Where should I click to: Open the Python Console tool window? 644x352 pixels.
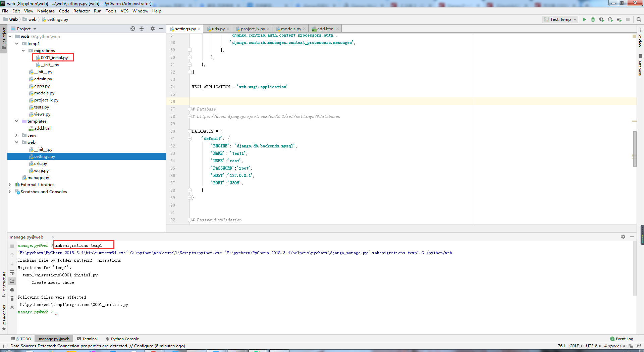[x=122, y=339]
